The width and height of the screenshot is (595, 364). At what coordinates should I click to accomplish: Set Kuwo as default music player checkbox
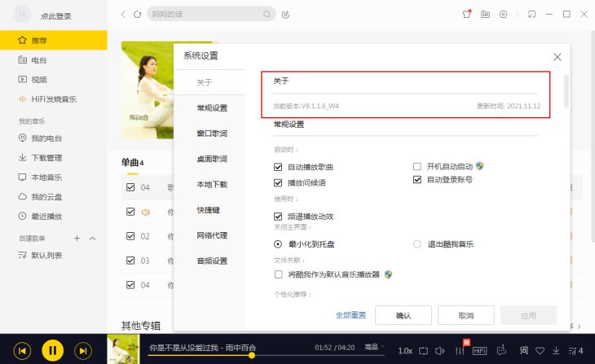[278, 274]
